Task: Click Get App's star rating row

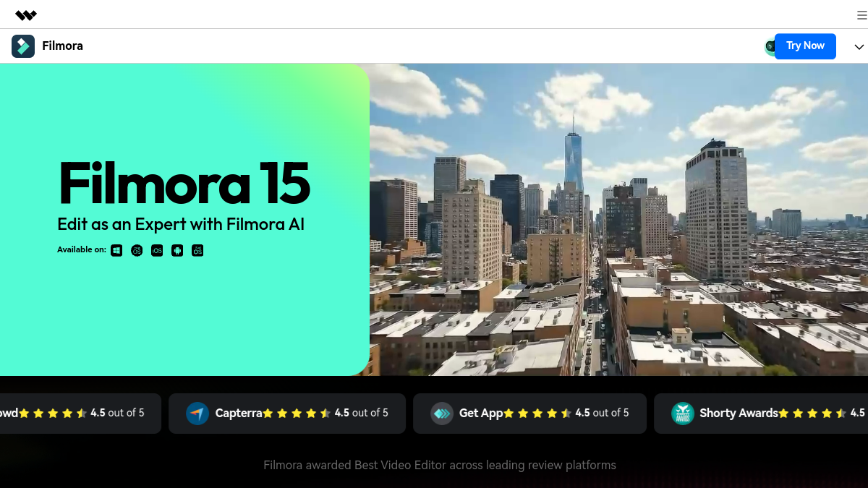Action: (x=537, y=414)
